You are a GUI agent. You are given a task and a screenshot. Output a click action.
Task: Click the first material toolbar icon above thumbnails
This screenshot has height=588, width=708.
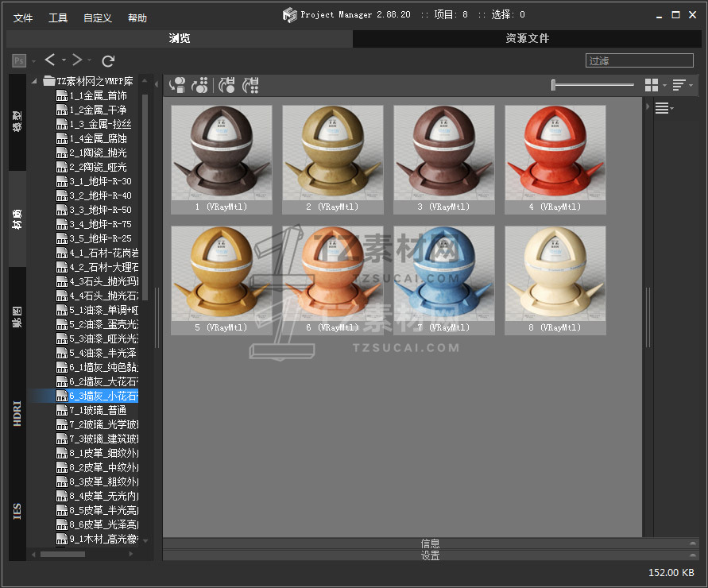pos(177,85)
